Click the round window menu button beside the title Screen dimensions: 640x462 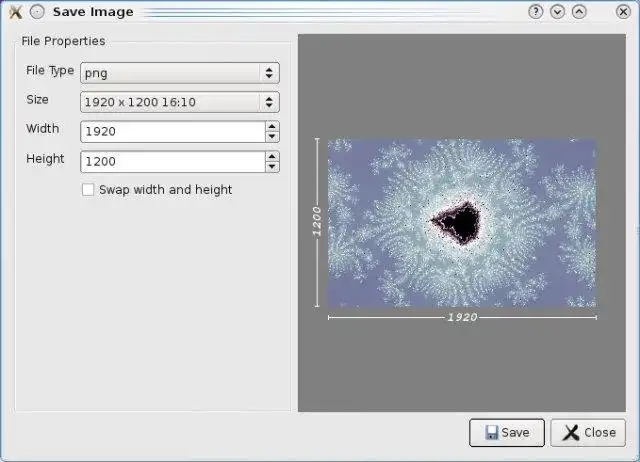pyautogui.click(x=37, y=12)
